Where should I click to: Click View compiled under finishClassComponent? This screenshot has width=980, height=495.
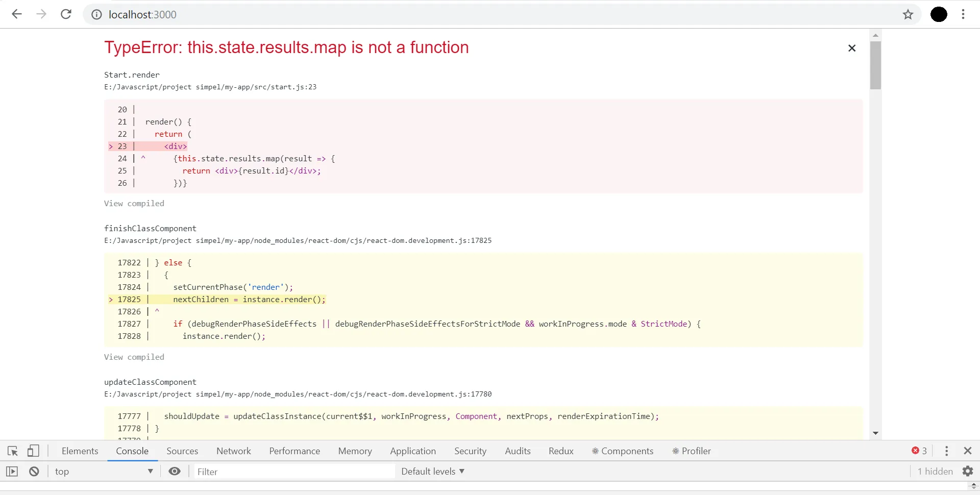pos(134,357)
